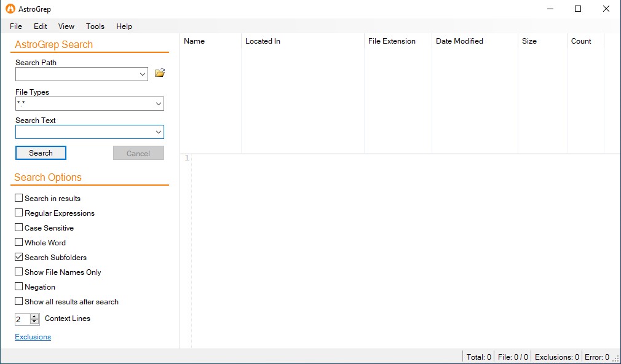
Task: Open the Exclusions link
Action: 33,337
